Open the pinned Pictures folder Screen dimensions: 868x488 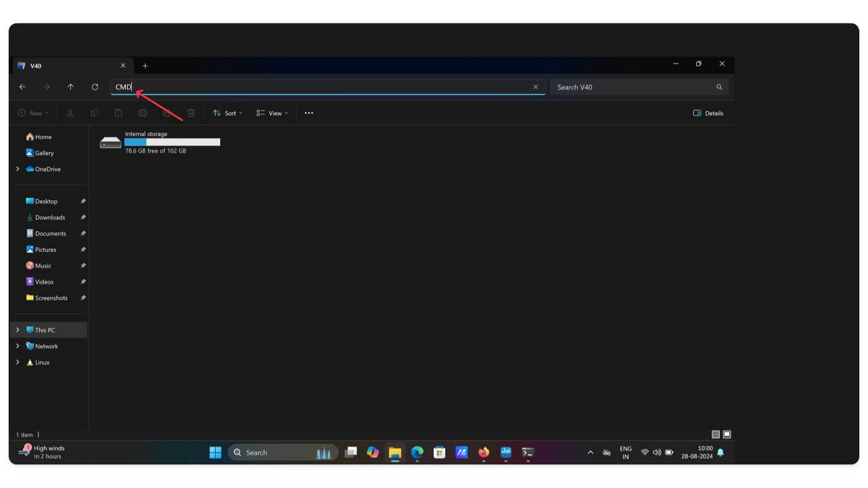[41, 250]
